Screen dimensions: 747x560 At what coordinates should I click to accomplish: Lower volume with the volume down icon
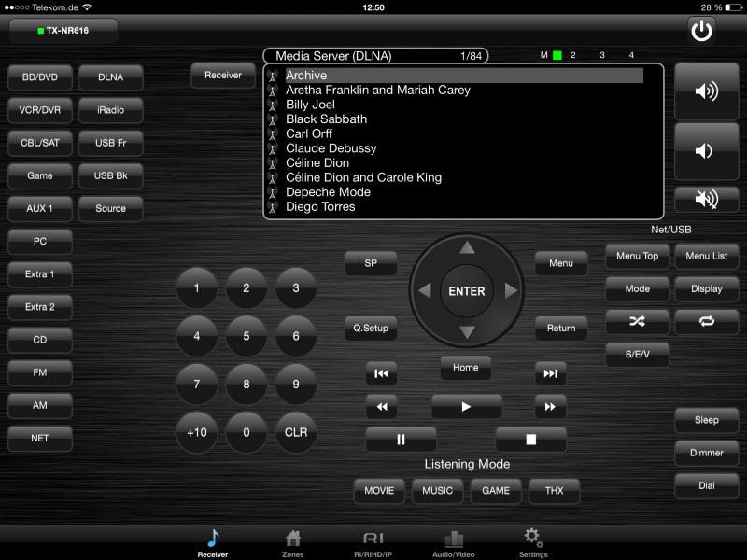pos(707,151)
